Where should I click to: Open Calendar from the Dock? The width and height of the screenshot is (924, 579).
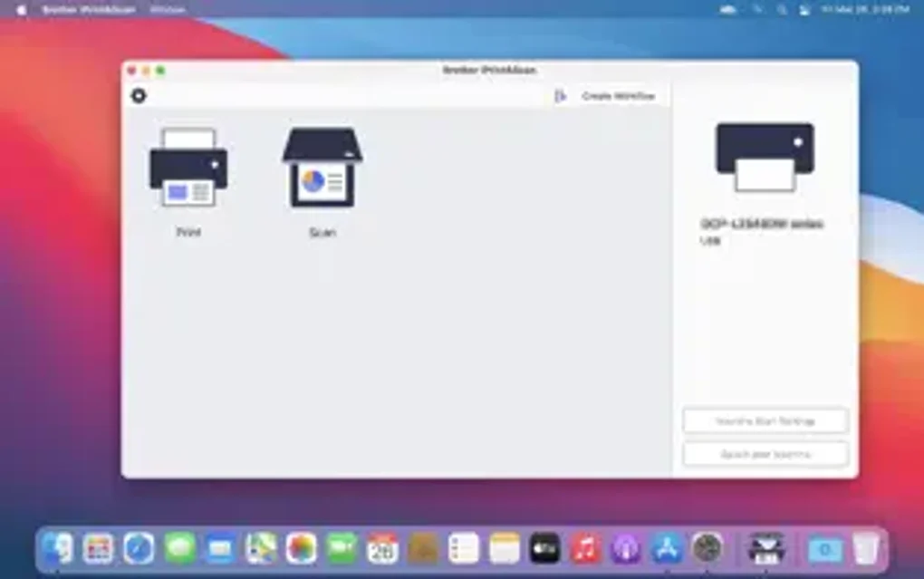coord(383,548)
